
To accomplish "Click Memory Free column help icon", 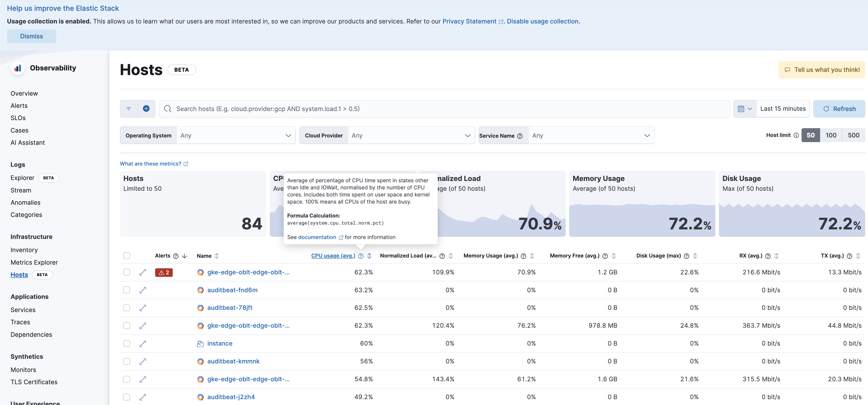I will point(605,256).
